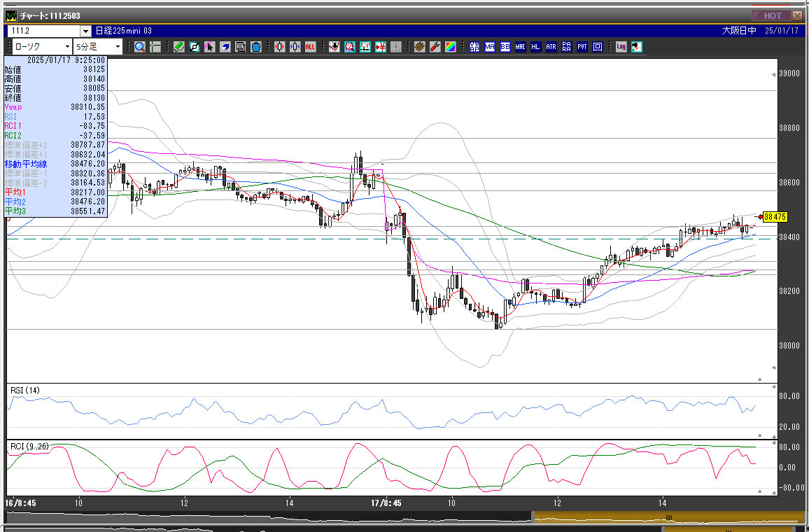Image resolution: width=809 pixels, height=532 pixels.
Task: Select the green pen drawing tool
Action: pos(178,47)
